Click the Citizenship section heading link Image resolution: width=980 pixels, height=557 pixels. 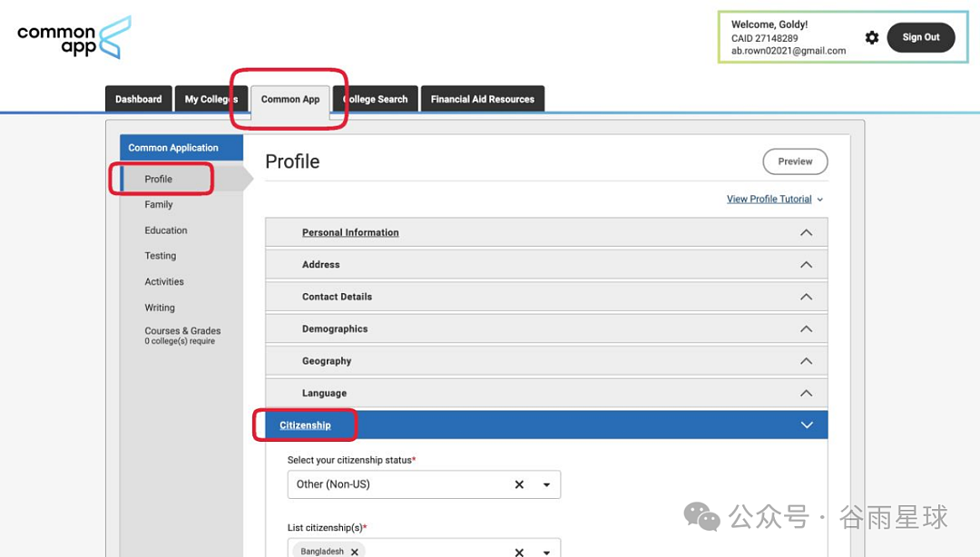point(305,425)
